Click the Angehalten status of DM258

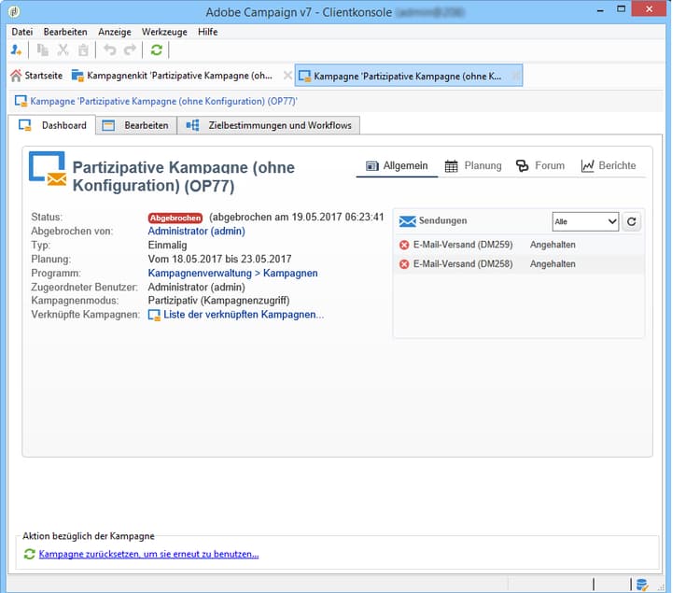pos(553,264)
